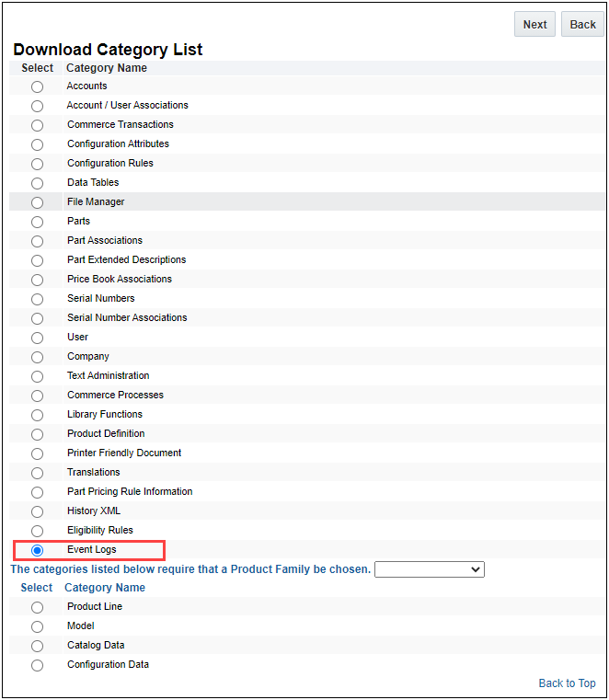This screenshot has width=609, height=700.
Task: Select the Accounts radio button
Action: point(37,86)
